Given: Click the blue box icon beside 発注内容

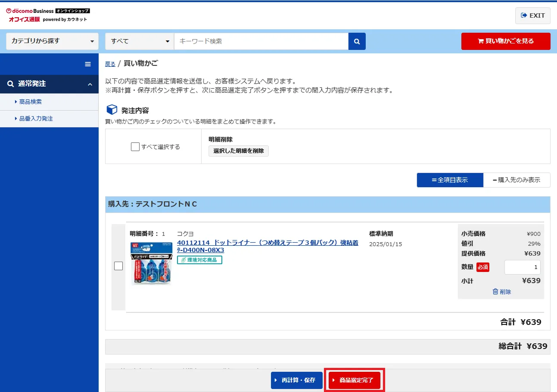Looking at the screenshot, I should [112, 110].
